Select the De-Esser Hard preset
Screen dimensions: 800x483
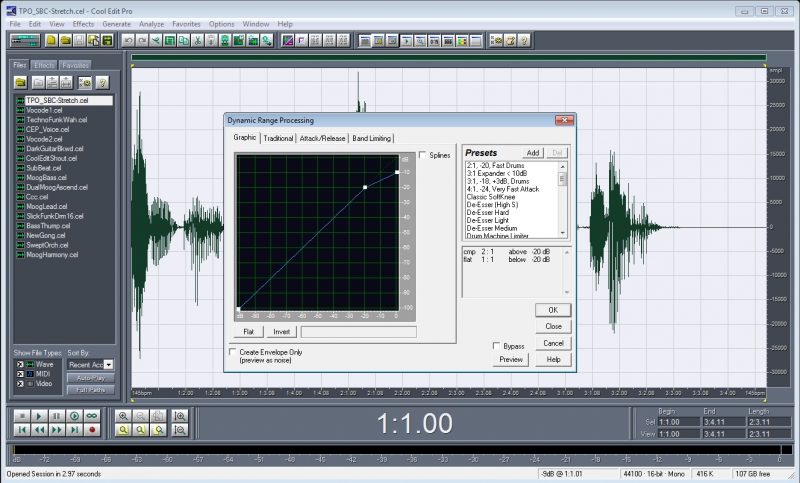[488, 213]
